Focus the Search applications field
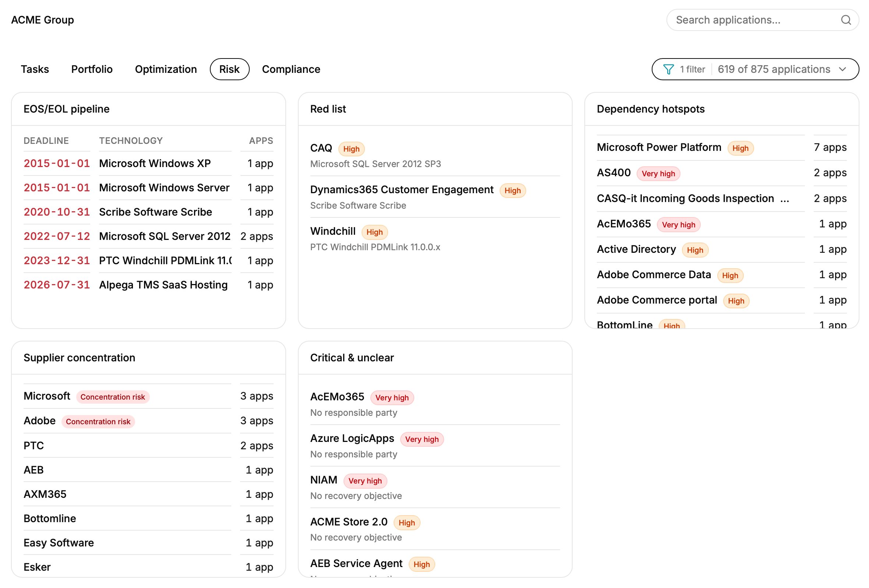Screen dimensions: 869x588 coord(762,20)
